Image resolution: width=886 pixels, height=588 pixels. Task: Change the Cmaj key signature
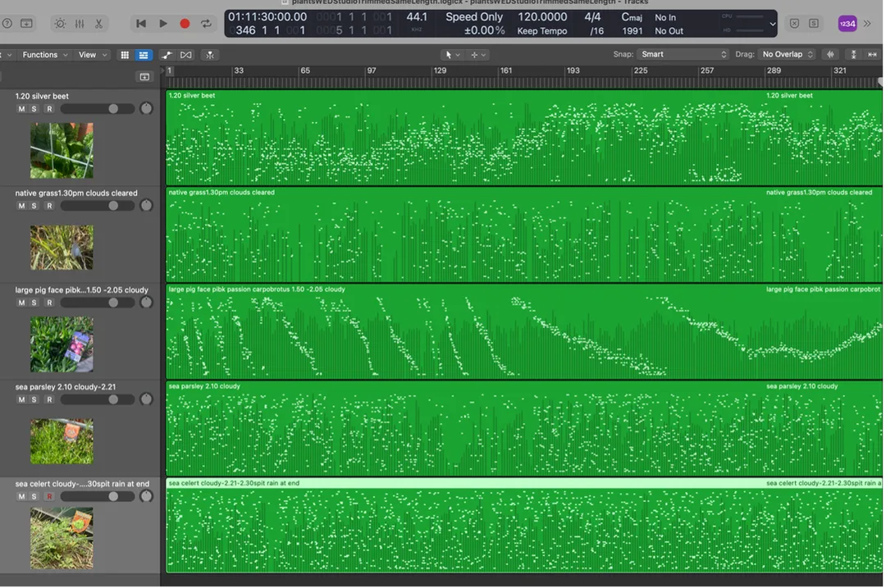pyautogui.click(x=632, y=17)
